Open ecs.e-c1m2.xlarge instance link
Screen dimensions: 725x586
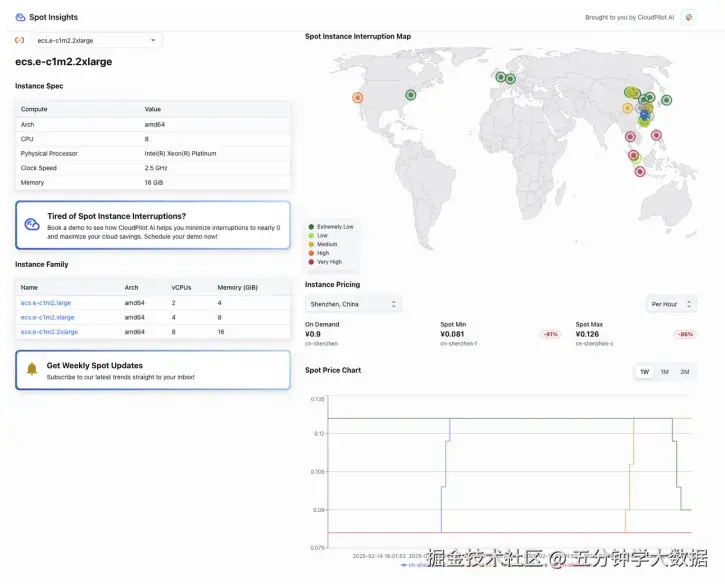pos(47,317)
